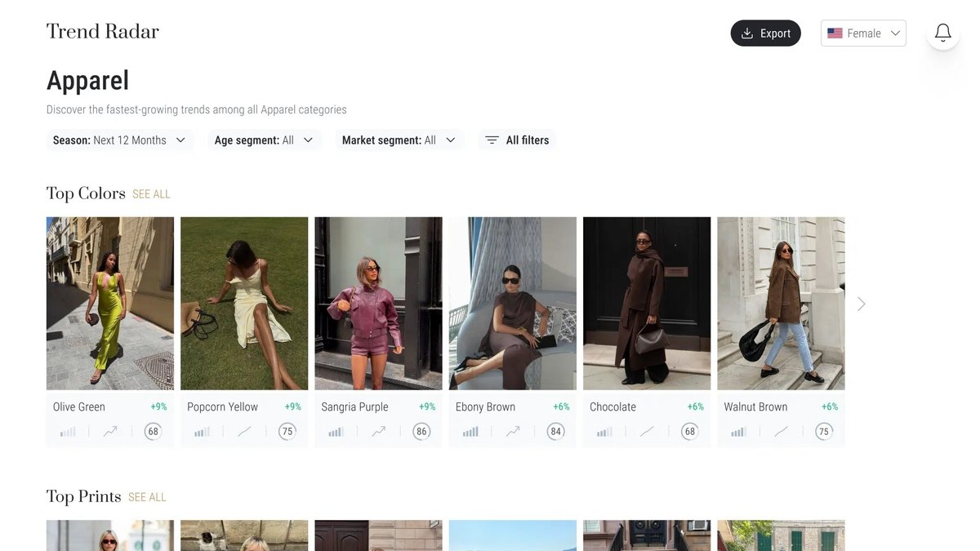980x551 pixels.
Task: Show next Top Colors with the right chevron
Action: coord(862,304)
